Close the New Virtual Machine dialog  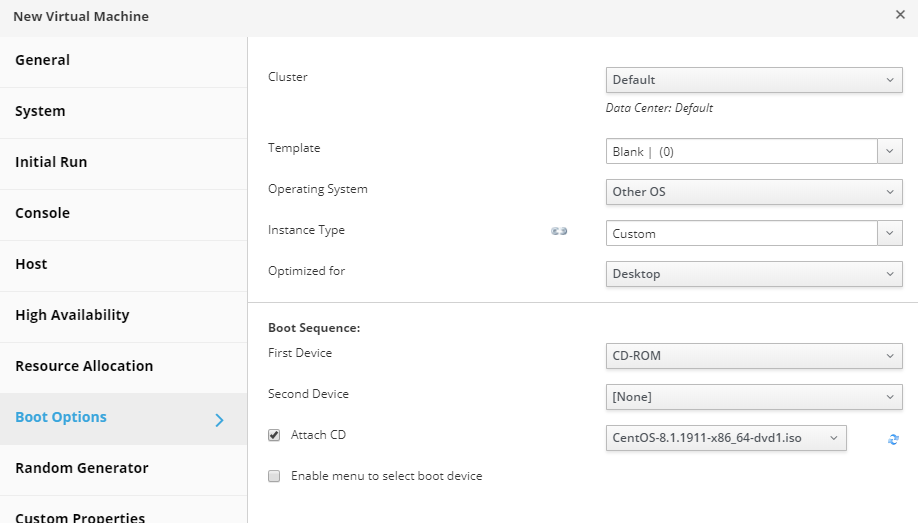click(900, 15)
